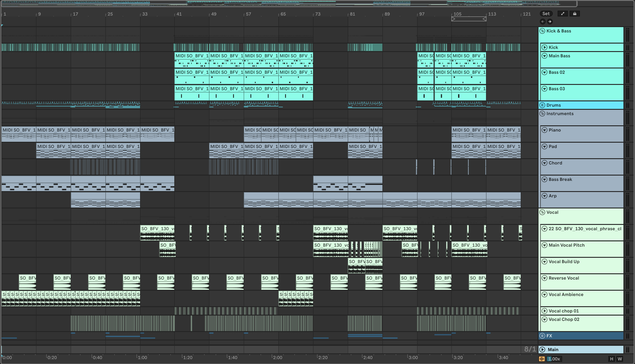635x364 pixels.
Task: Select the Drums group track header
Action: (581, 105)
